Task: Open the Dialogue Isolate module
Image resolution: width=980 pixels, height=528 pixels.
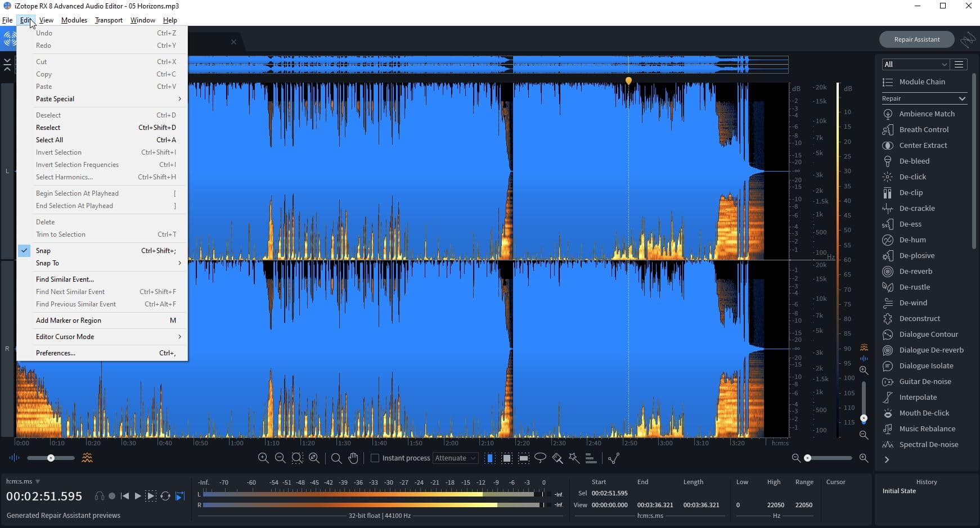Action: pyautogui.click(x=926, y=365)
